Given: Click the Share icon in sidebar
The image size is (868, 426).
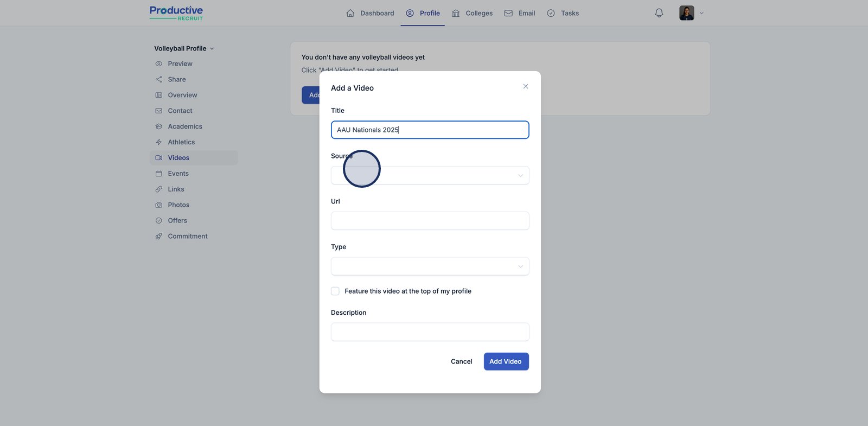Looking at the screenshot, I should tap(159, 79).
